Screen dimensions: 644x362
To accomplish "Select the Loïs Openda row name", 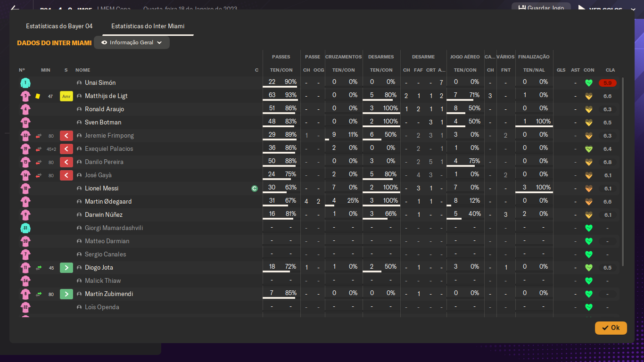I will (102, 307).
